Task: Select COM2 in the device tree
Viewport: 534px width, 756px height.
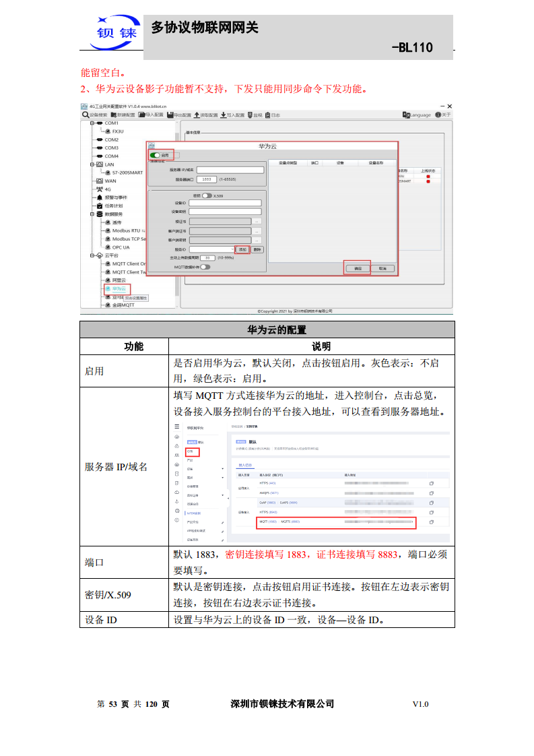Action: point(111,140)
